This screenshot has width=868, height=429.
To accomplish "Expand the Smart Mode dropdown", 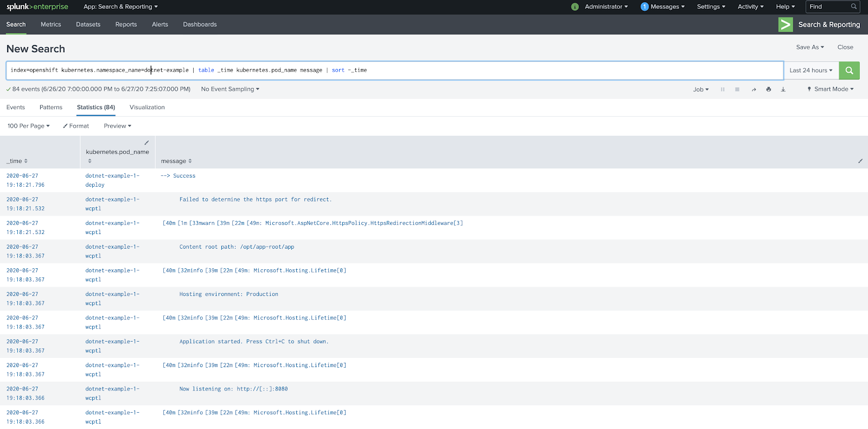I will click(x=831, y=89).
